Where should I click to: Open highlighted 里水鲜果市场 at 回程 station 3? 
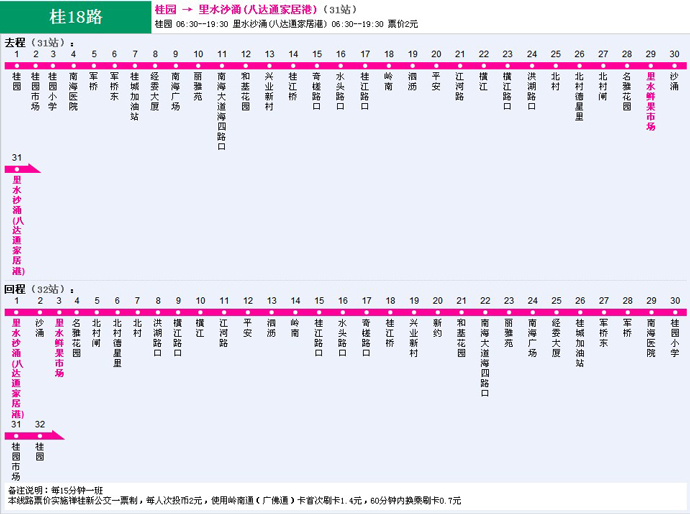(59, 348)
